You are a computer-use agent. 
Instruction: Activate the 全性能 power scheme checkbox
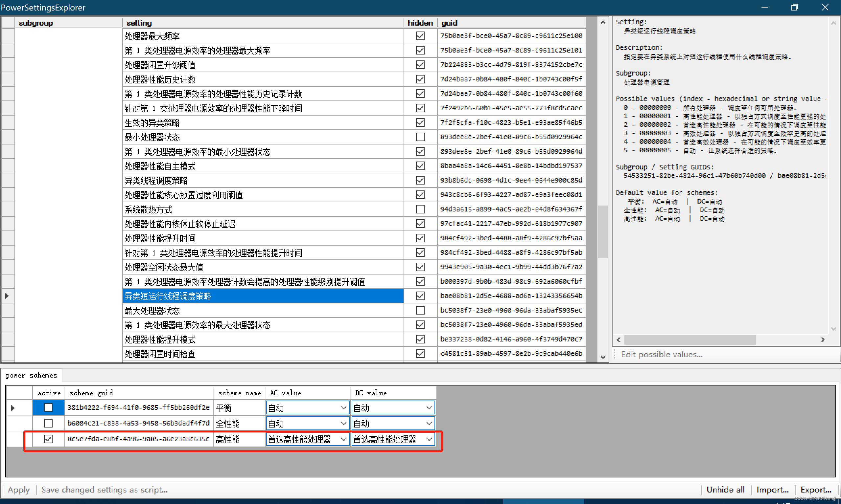tap(48, 423)
